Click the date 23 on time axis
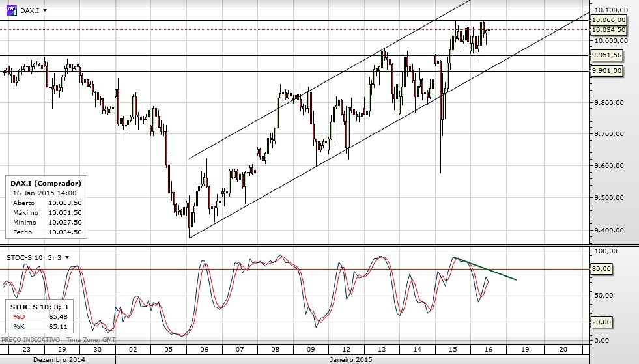This screenshot has width=639, height=364. pos(27,349)
